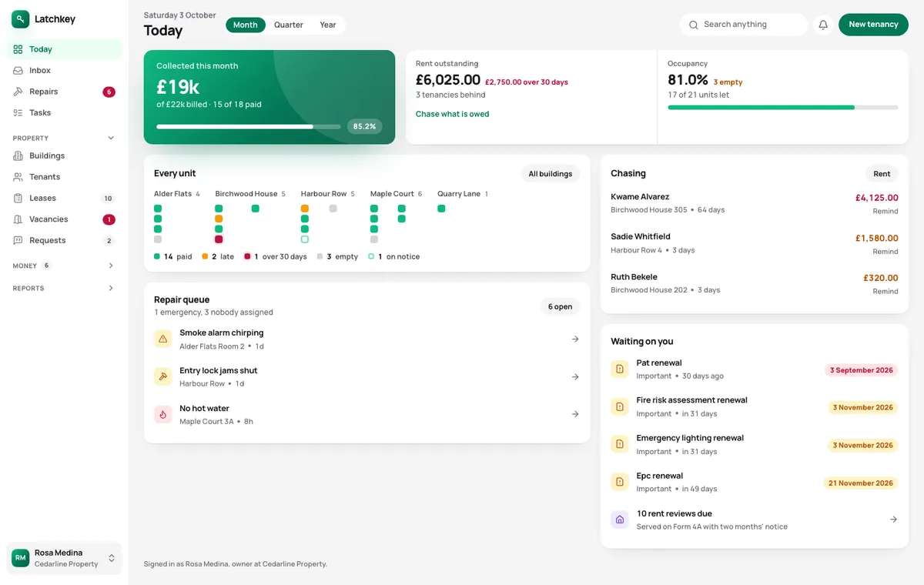
Task: Click the Tasks checklist icon in sidebar
Action: pos(18,113)
